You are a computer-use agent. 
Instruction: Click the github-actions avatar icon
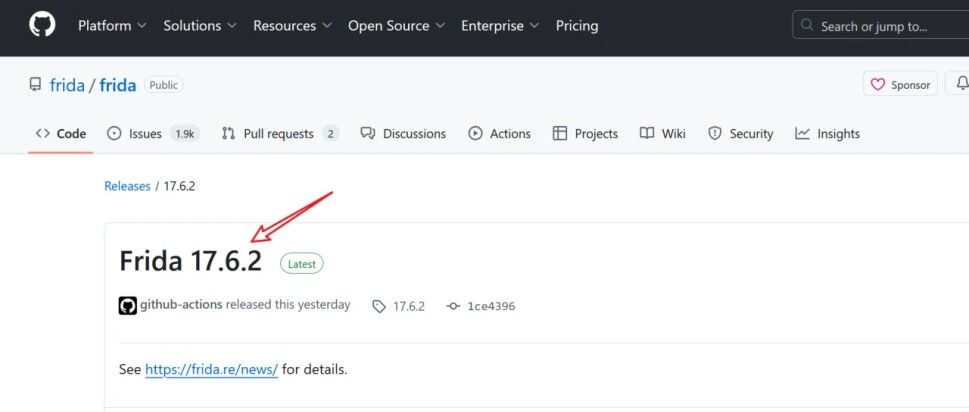127,305
